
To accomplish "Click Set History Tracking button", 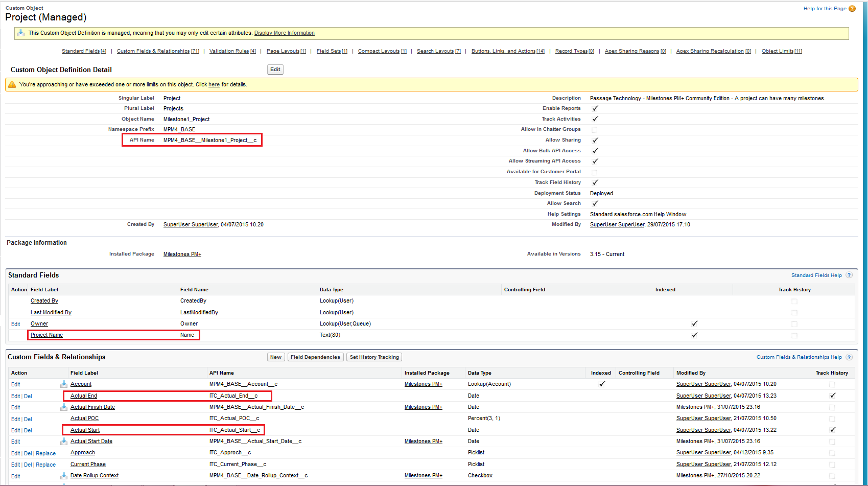I will pos(374,357).
